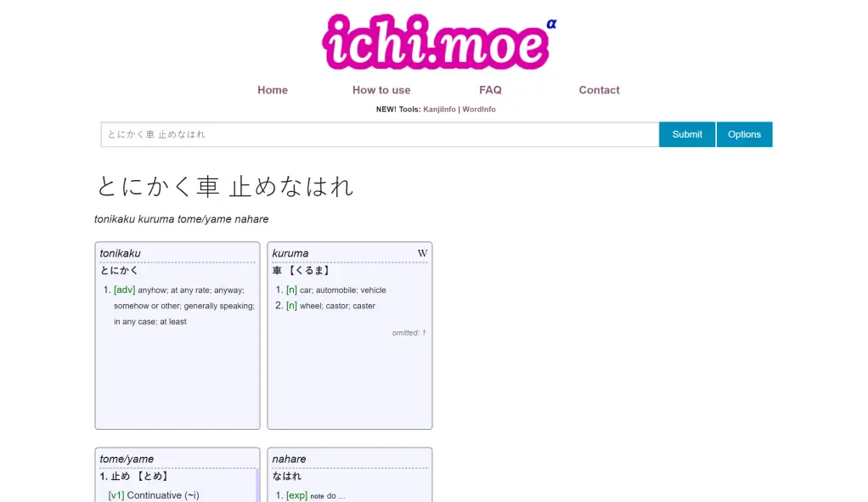Viewport: 868px width, 502px height.
Task: Click the 'note' label in nahare card
Action: pos(317,496)
